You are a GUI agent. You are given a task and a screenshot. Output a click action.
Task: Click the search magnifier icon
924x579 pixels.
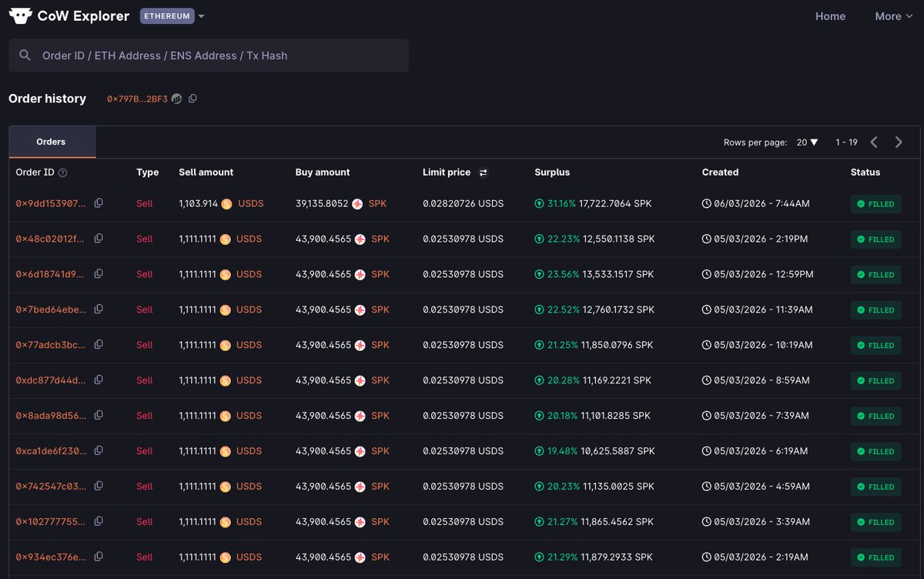(25, 55)
